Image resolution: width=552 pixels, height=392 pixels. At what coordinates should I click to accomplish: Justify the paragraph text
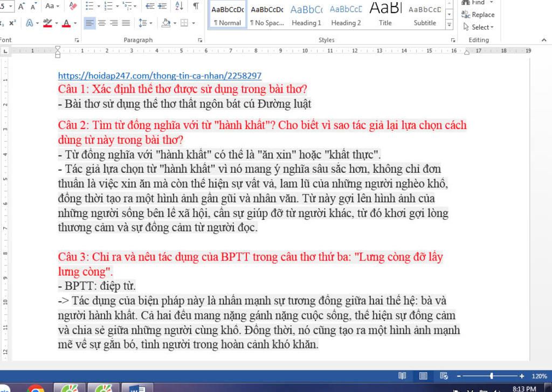(126, 23)
